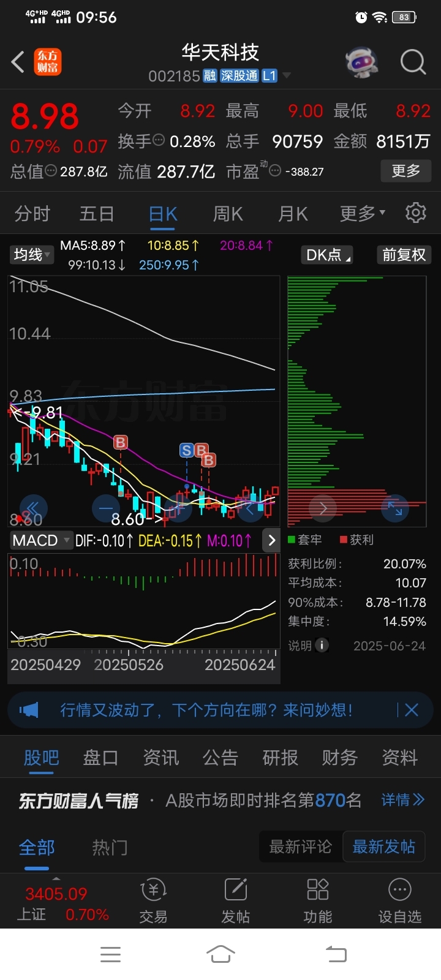Tap 设自选 add to watchlist
Viewport: 441px width, 980px height.
[x=399, y=901]
